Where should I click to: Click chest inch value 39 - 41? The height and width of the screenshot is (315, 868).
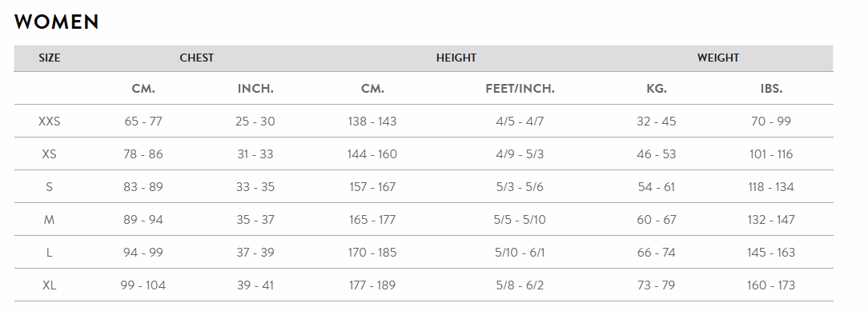[x=255, y=285]
